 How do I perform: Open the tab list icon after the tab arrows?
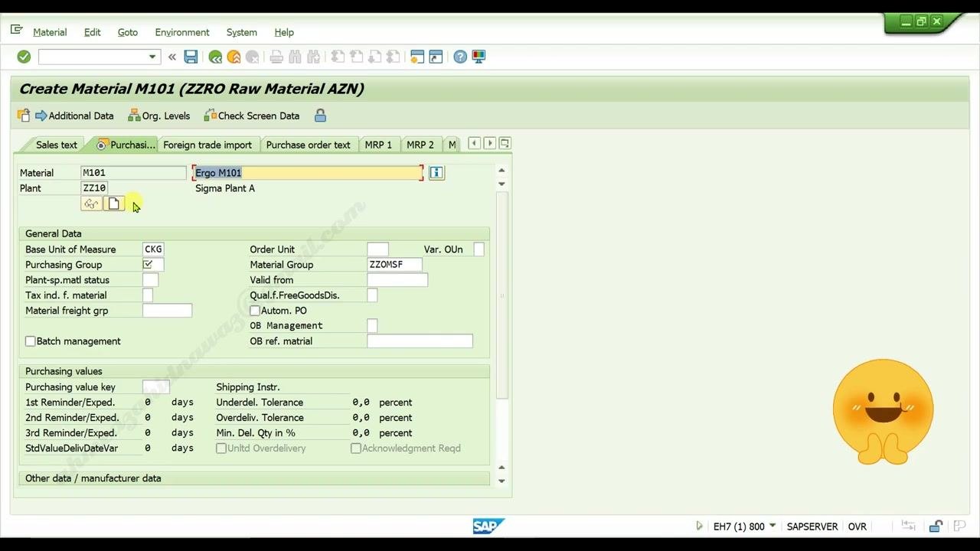tap(505, 143)
